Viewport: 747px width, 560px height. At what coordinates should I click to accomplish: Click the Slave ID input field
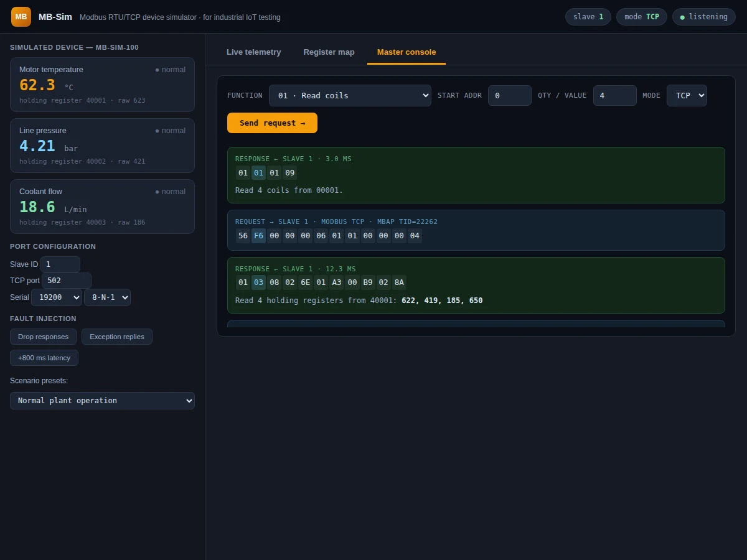coord(60,264)
